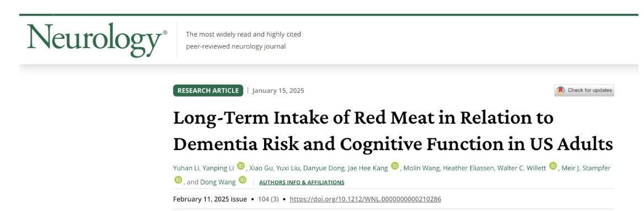Screen dimensions: 644x211
Task: Open AUTHORS INFO & AFFILIATIONS
Action: click(302, 182)
